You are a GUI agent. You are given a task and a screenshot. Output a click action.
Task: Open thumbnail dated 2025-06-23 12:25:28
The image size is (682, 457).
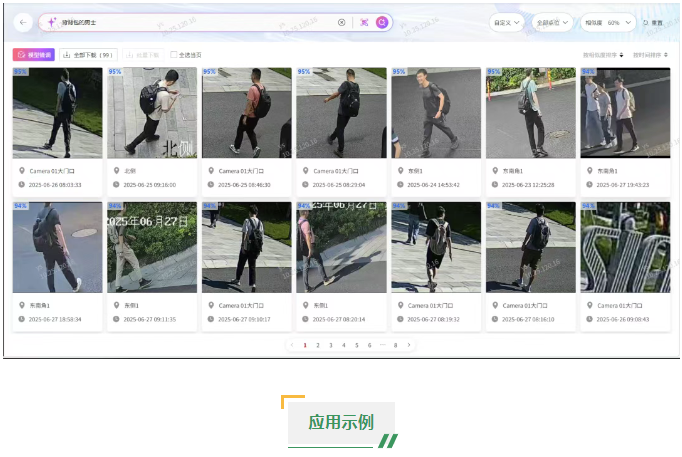pyautogui.click(x=531, y=113)
